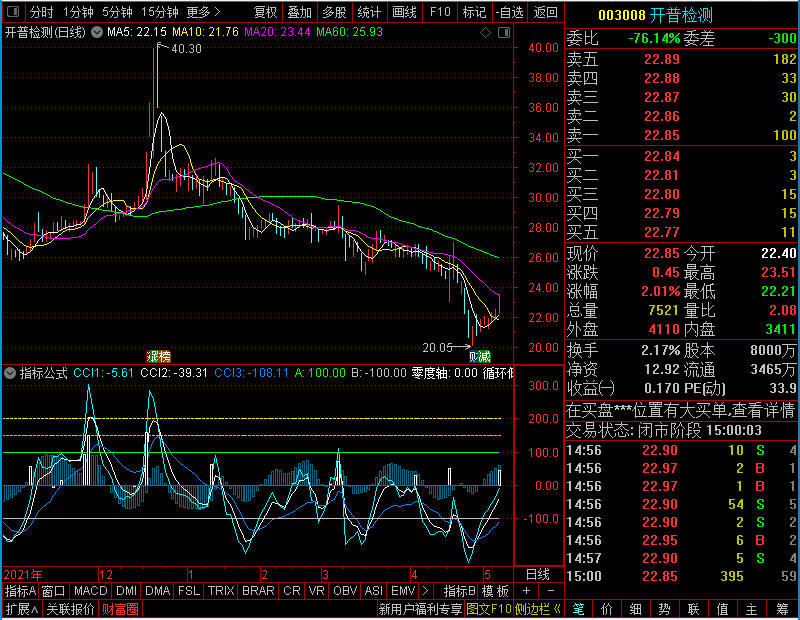
Task: Open the 复权 adjustment option
Action: coord(265,12)
